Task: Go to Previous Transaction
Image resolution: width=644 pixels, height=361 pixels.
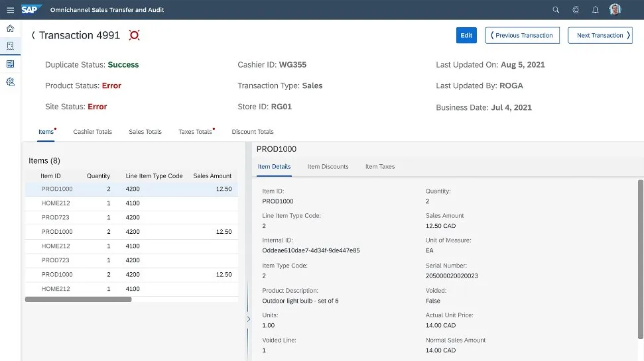Action: tap(522, 35)
